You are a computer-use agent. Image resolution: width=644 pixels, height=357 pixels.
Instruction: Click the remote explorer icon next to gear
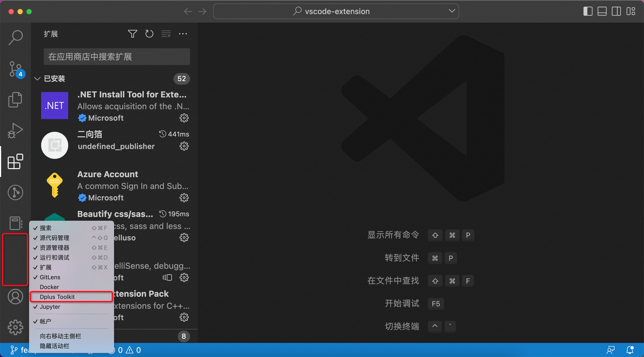pyautogui.click(x=167, y=277)
